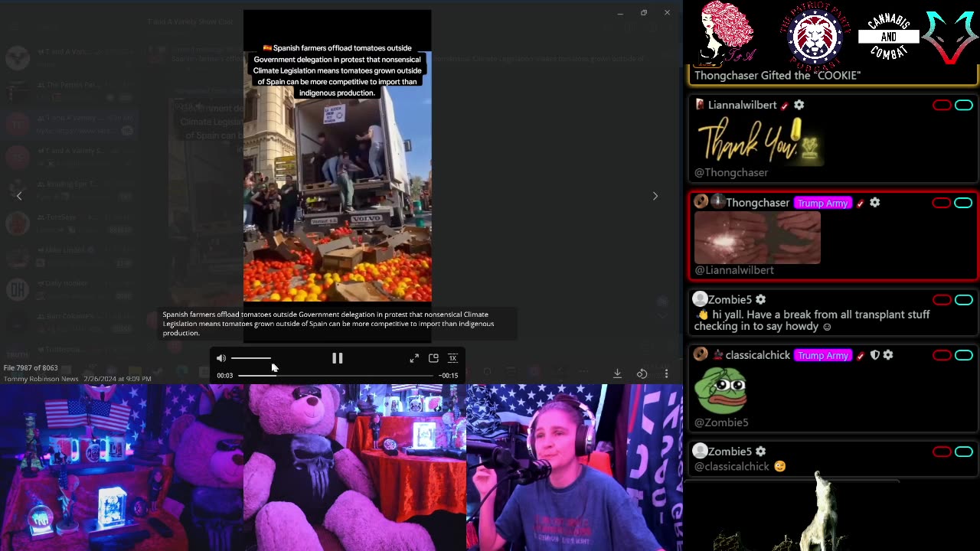Toggle red pill on Zombie5 @classicalchick reply

pyautogui.click(x=942, y=452)
